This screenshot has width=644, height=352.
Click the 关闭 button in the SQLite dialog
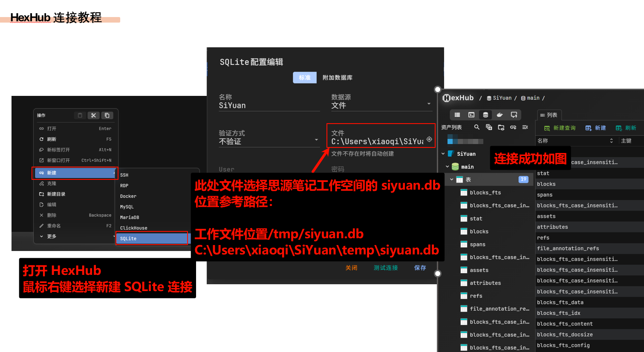pyautogui.click(x=352, y=268)
